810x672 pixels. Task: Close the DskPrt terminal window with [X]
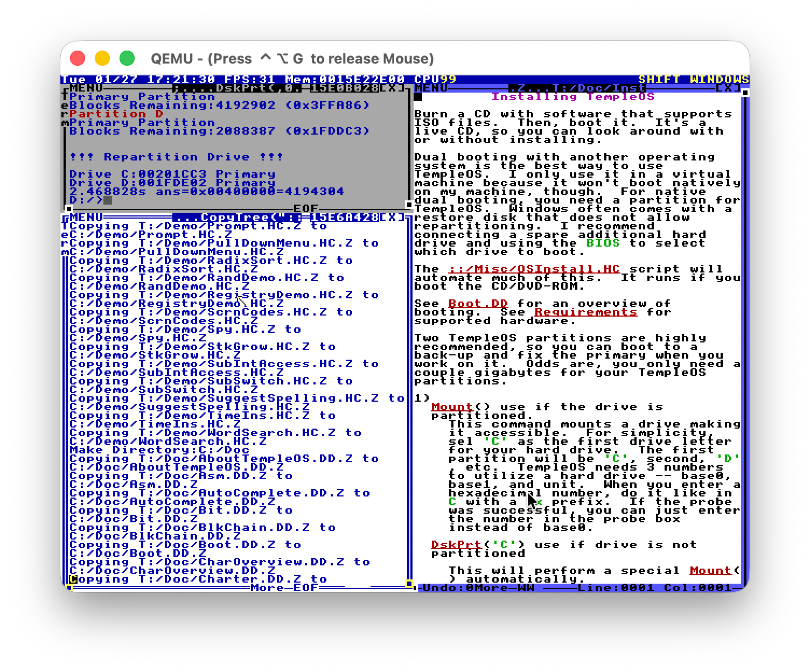(392, 88)
